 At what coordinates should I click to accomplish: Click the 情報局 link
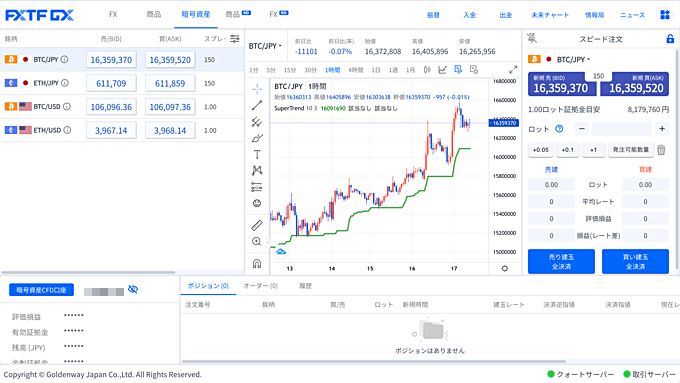point(594,15)
